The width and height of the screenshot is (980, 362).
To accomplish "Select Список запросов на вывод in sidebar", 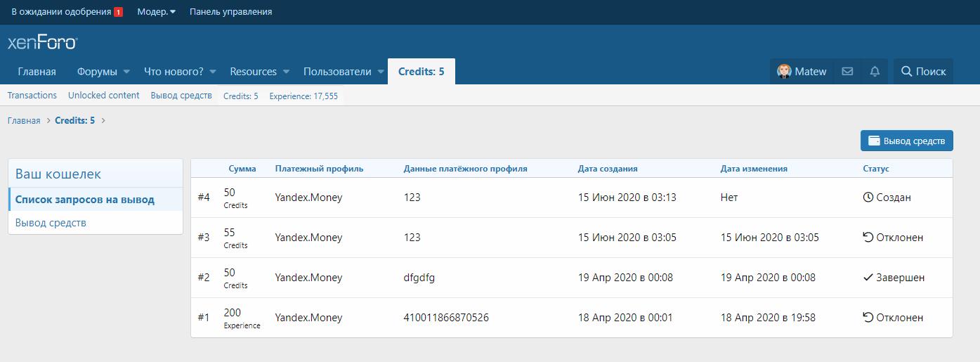I will tap(85, 200).
